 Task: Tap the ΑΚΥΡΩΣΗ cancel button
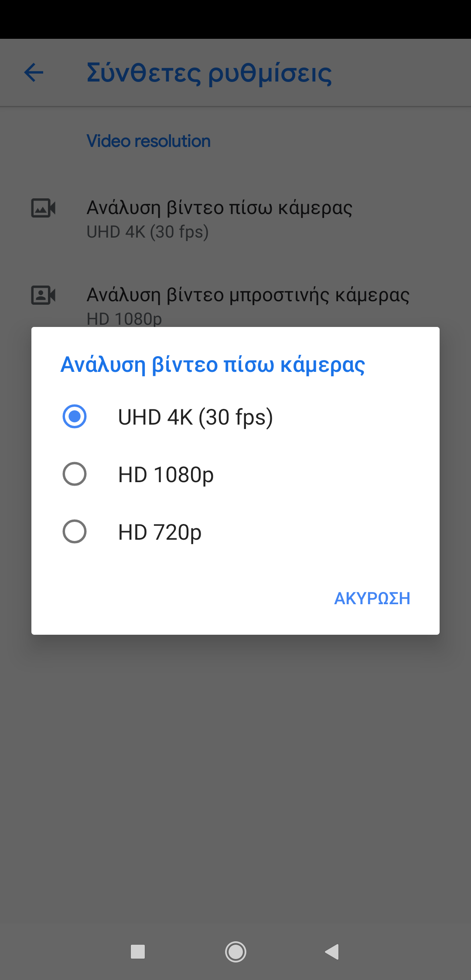click(x=372, y=598)
